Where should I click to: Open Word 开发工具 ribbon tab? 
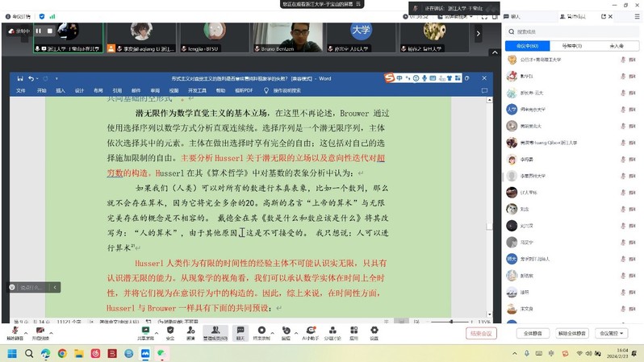(197, 91)
